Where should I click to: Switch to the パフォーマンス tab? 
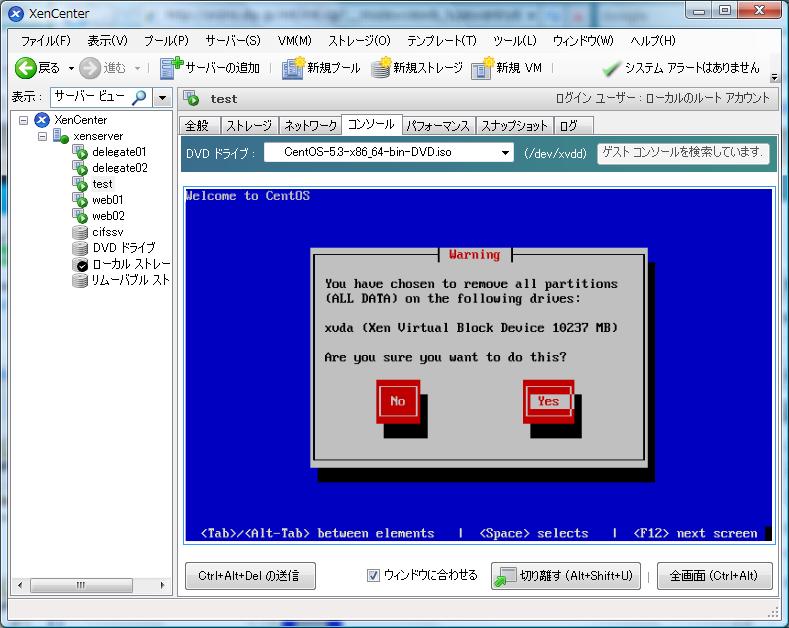pos(439,126)
